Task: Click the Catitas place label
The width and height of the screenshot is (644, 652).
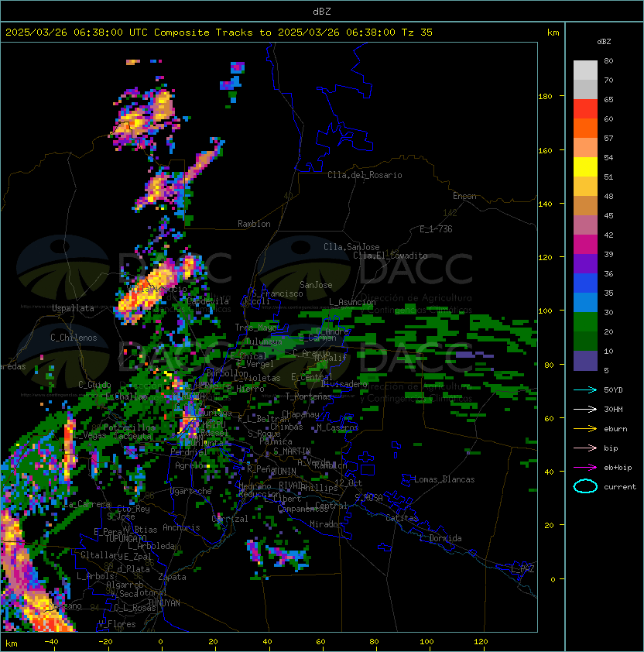Action: (x=402, y=518)
